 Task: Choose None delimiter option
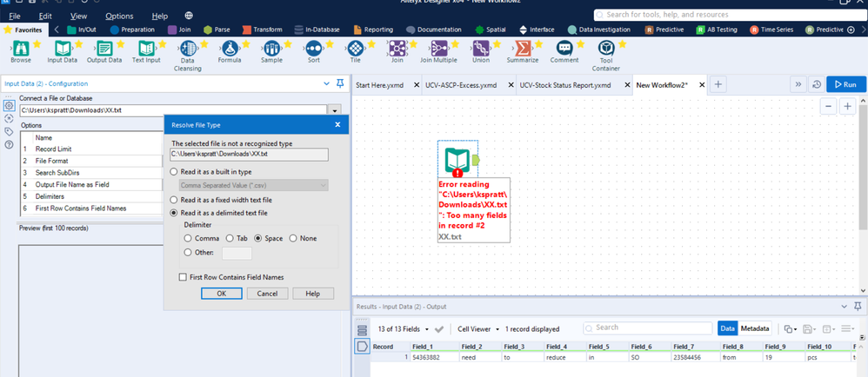click(293, 238)
